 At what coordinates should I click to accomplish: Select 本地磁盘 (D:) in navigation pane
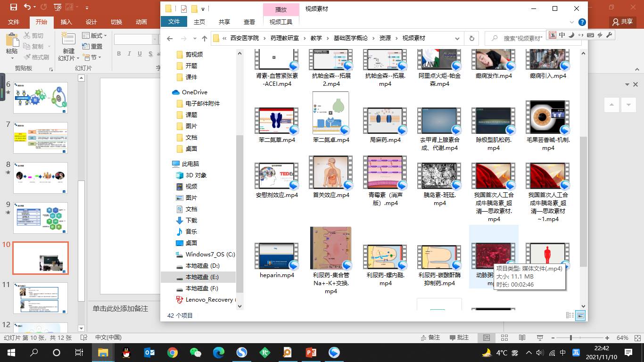pyautogui.click(x=202, y=266)
